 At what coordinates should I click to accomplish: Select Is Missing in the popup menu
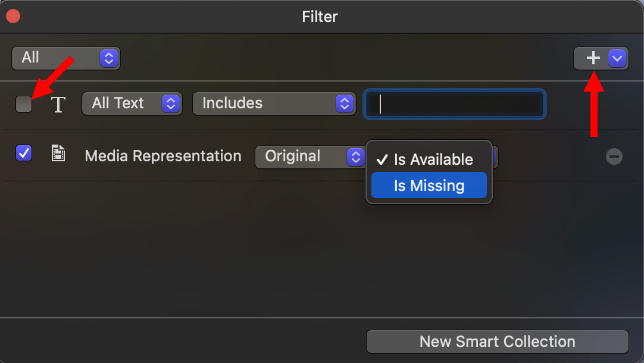point(429,185)
